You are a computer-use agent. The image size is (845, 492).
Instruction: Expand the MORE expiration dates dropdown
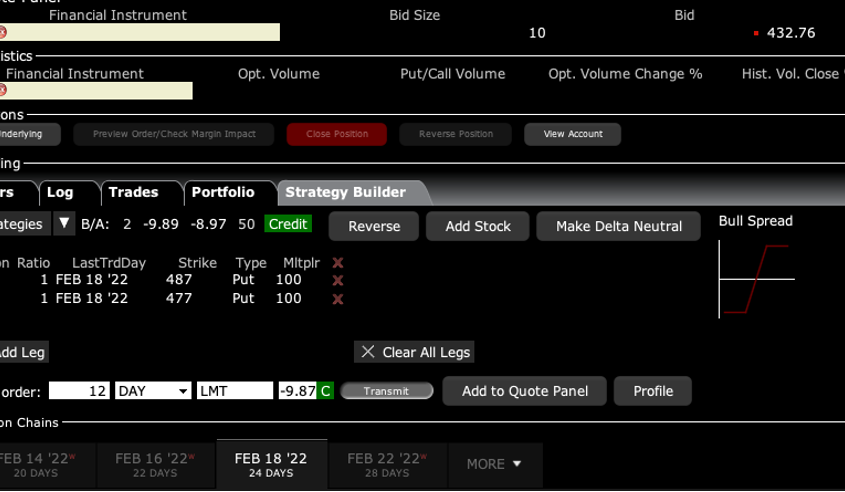[495, 464]
